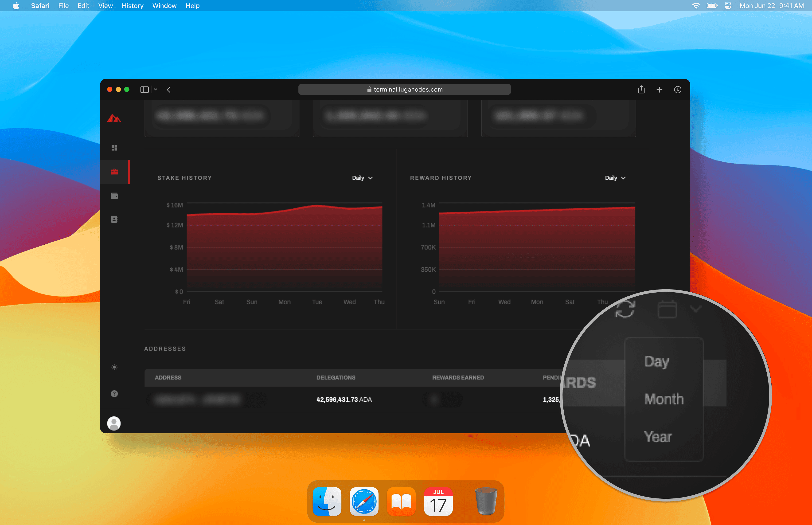Viewport: 812px width, 525px height.
Task: Click the blurred address in the table row
Action: [198, 399]
